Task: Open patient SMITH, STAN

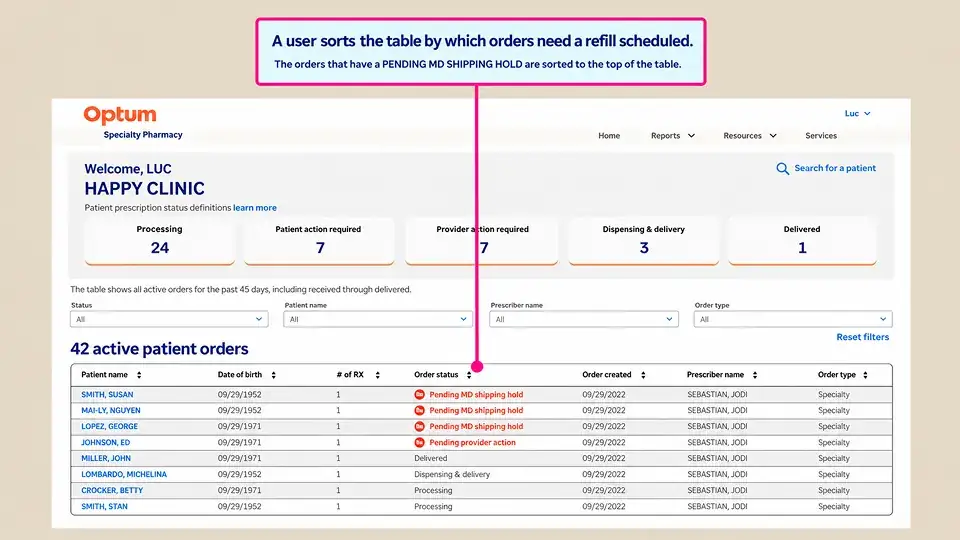Action: tap(104, 506)
